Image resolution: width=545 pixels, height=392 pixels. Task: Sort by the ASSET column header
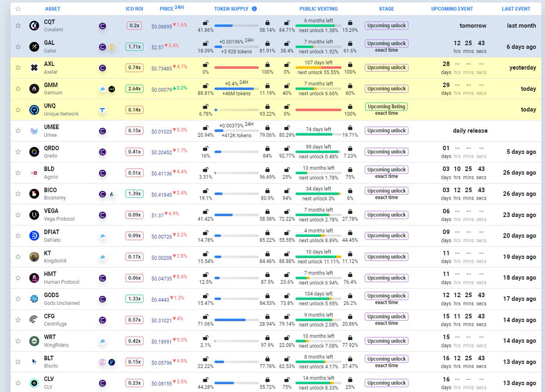tap(53, 9)
